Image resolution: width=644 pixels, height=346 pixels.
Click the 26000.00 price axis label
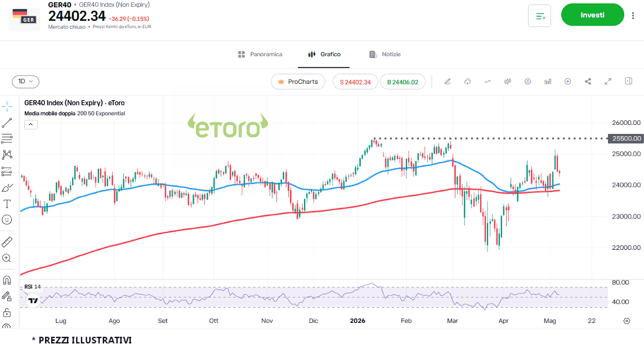pos(626,123)
